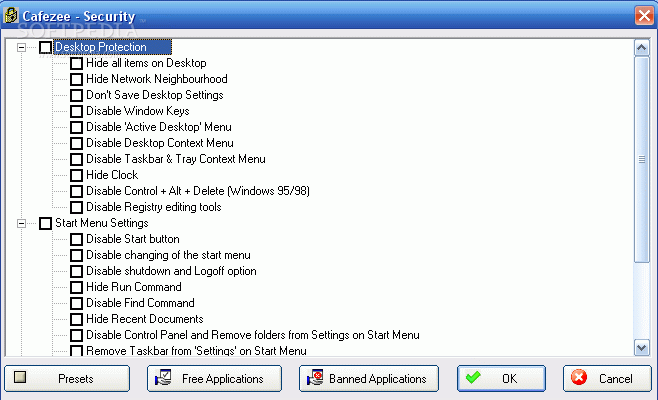This screenshot has height=400, width=658.
Task: Select 'Disable Find Command' text row
Action: coord(140,303)
